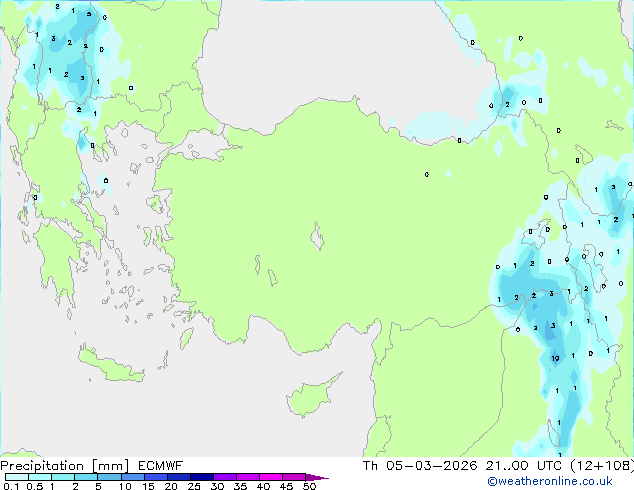
Task: Click the "[mm]" unit label
Action: coord(110,466)
